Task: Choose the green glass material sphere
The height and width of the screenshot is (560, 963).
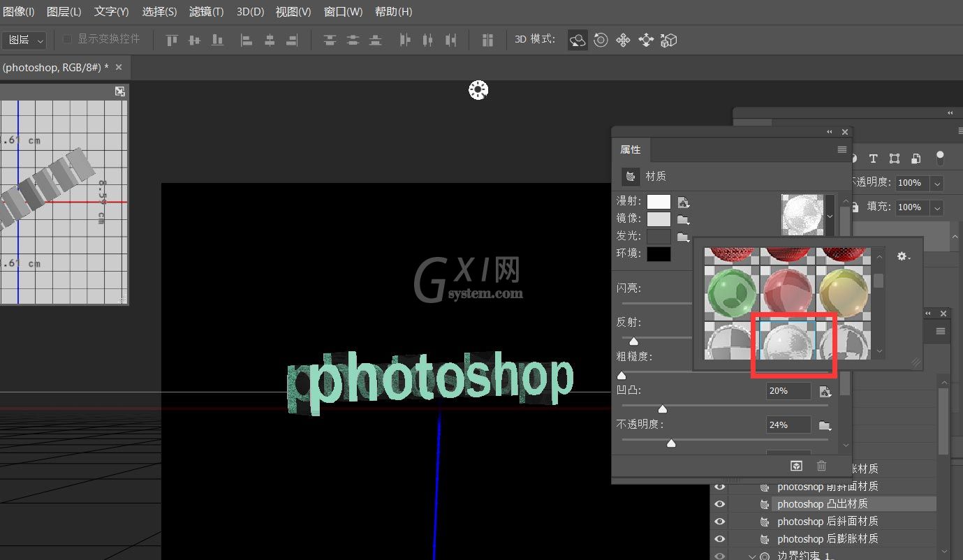Action: pos(731,293)
